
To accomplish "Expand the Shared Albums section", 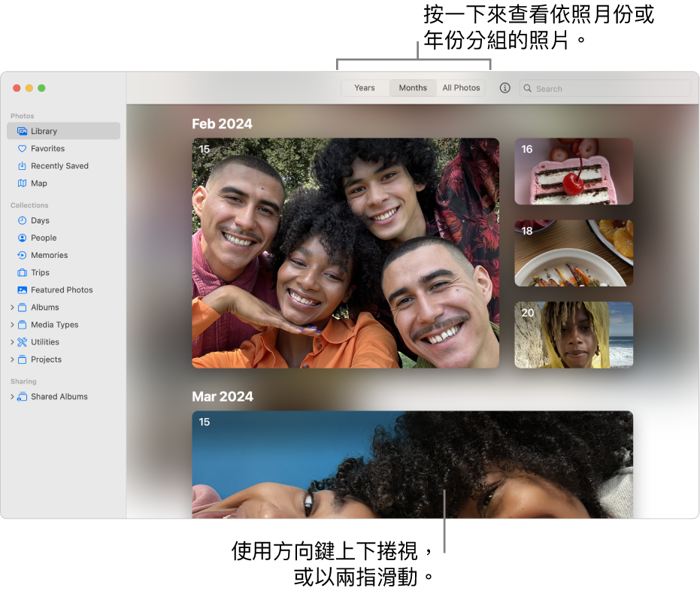I will 12,397.
